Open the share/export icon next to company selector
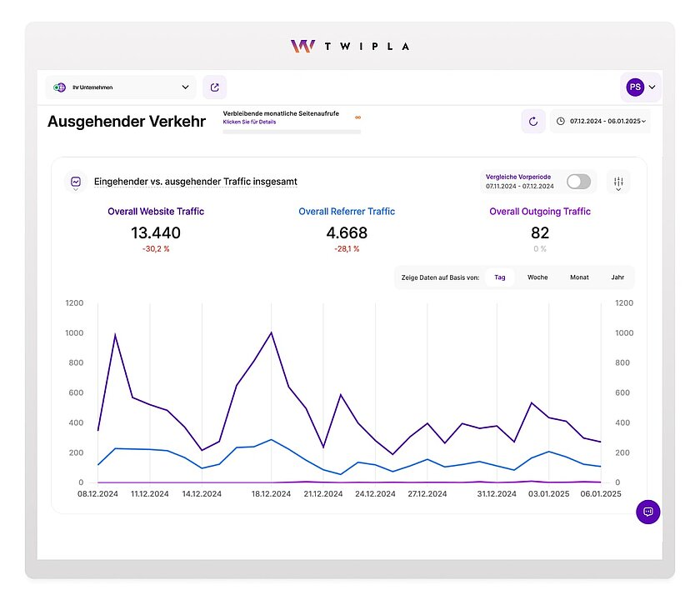The image size is (700, 600). 215,87
